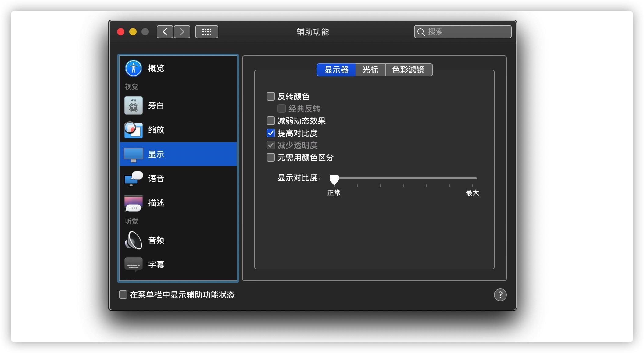Open the 语音 speech bubble icon
Screen dimensions: 644x353
click(134, 179)
